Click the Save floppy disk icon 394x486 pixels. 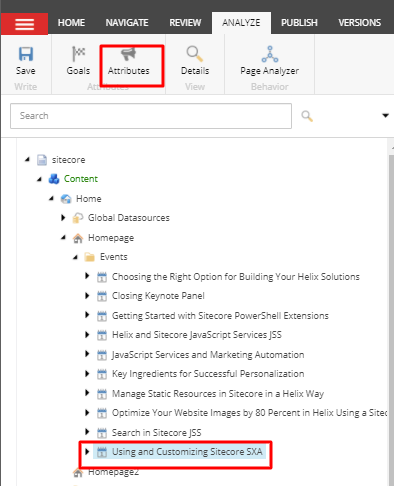(x=26, y=54)
